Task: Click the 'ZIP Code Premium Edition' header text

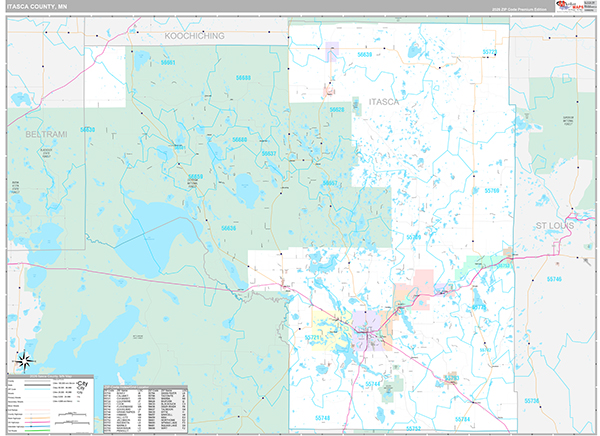Action: pos(519,9)
